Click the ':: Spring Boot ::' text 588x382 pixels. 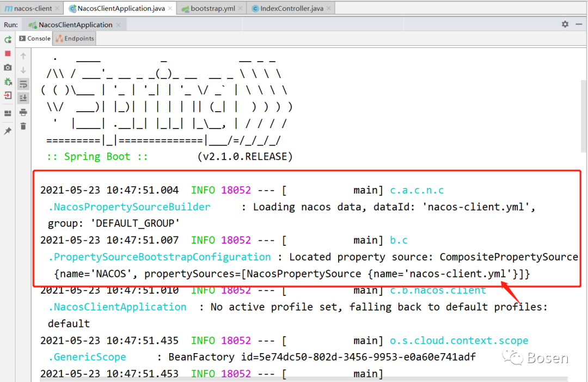(97, 156)
